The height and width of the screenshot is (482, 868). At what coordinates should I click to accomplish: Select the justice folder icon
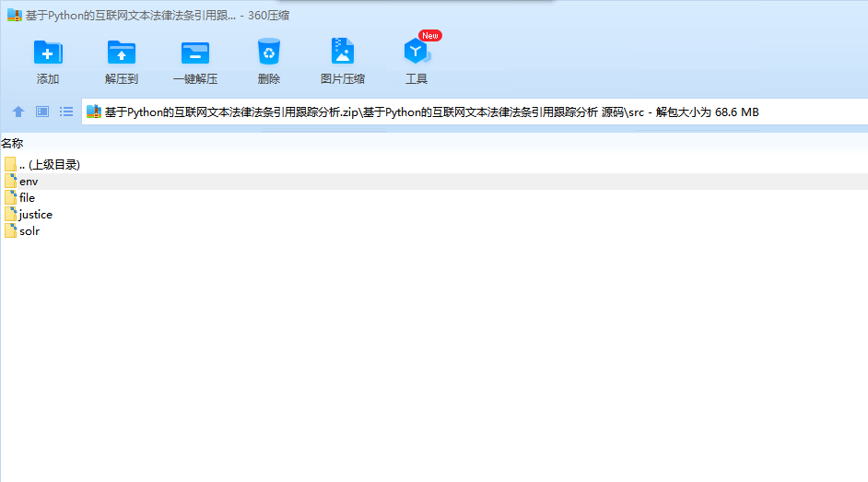tap(10, 214)
